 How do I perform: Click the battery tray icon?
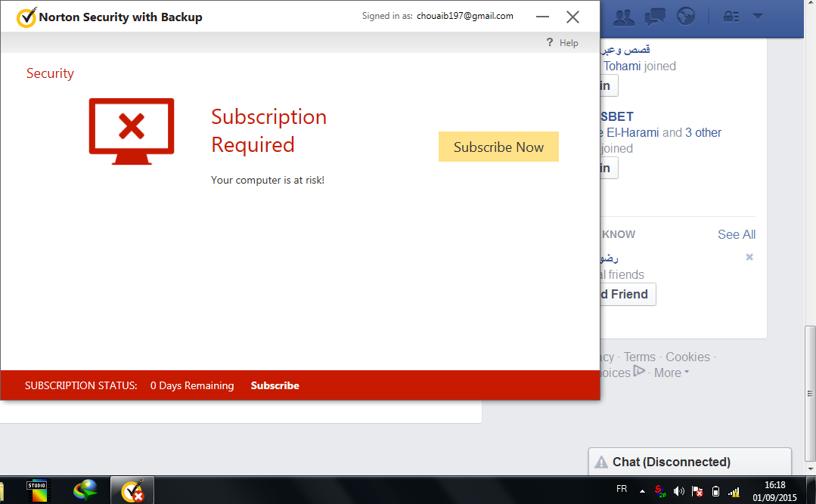tap(715, 491)
